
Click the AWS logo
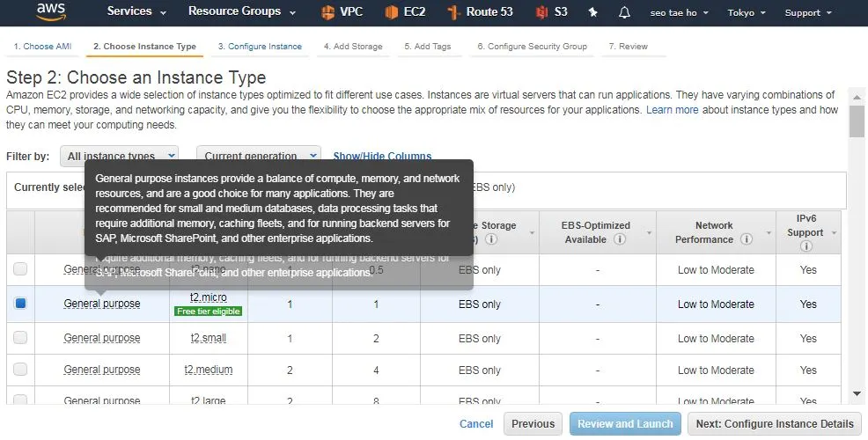click(x=51, y=12)
